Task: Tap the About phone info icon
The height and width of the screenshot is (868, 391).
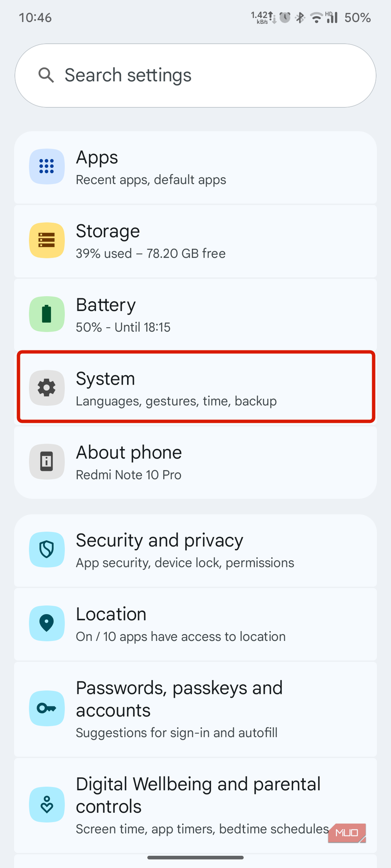Action: [47, 461]
